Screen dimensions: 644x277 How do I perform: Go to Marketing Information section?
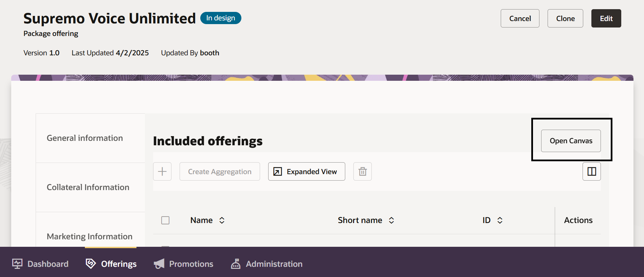click(90, 236)
